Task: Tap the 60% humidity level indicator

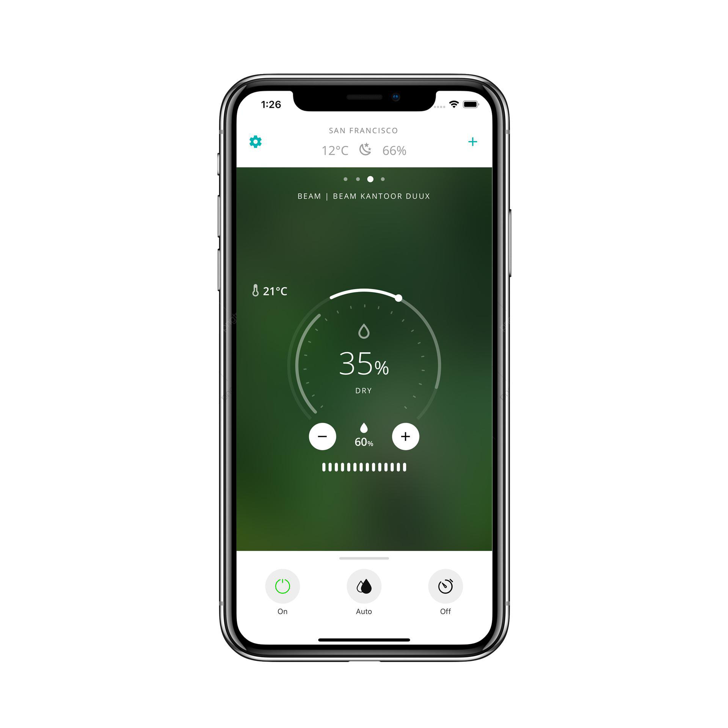Action: pos(363,440)
